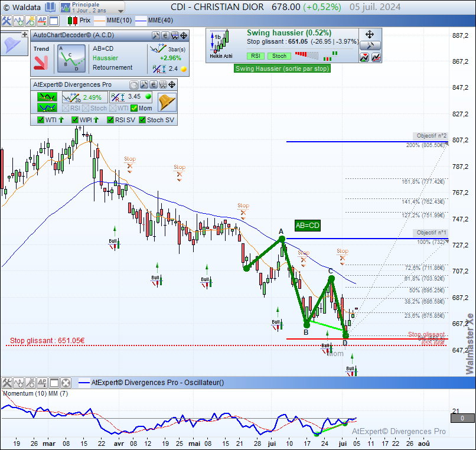Image resolution: width=476 pixels, height=450 pixels.
Task: Click the AB=CD pattern label on chart
Action: [308, 226]
